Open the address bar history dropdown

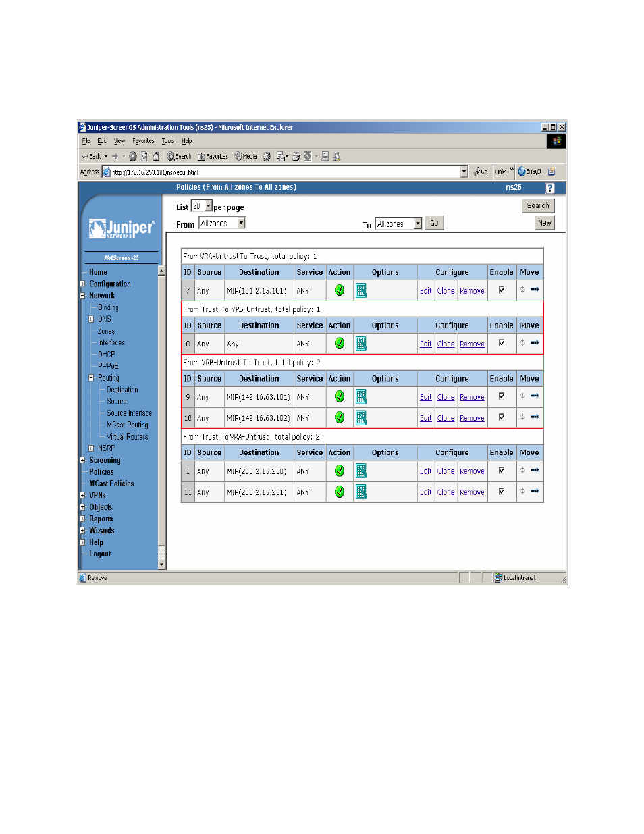tap(464, 172)
